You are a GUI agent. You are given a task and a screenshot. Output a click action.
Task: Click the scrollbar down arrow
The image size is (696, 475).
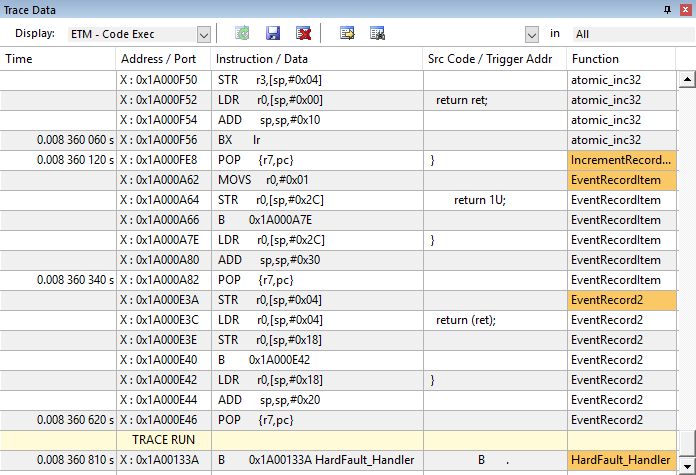tap(687, 467)
